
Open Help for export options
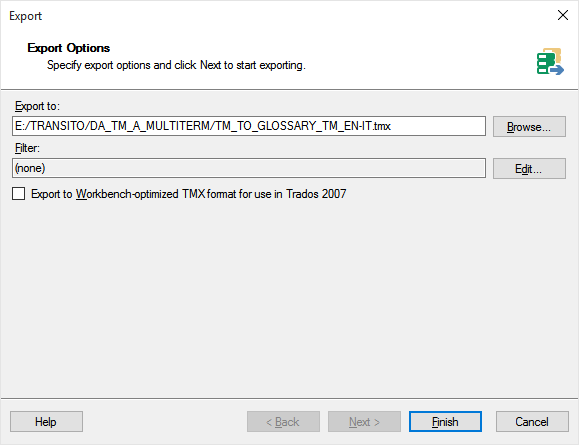coord(46,421)
